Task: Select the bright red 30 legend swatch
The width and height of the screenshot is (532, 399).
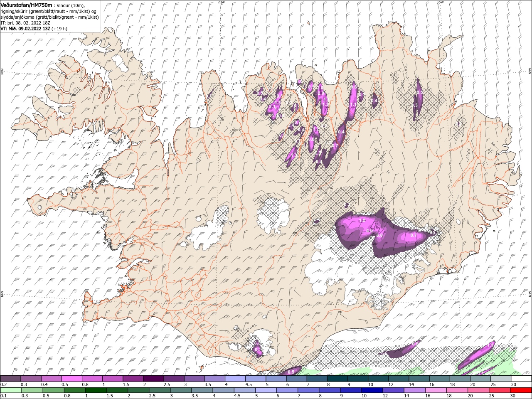Action: click(521, 390)
